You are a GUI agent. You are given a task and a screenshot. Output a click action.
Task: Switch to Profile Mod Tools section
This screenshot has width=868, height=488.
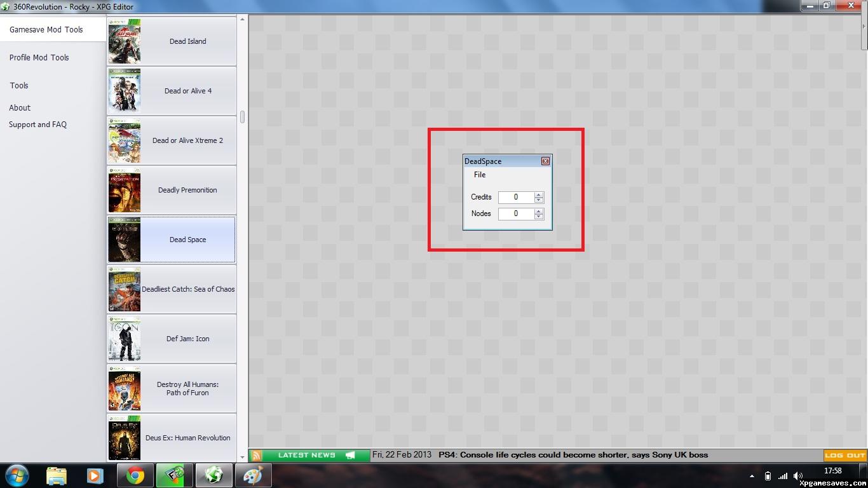coord(39,57)
